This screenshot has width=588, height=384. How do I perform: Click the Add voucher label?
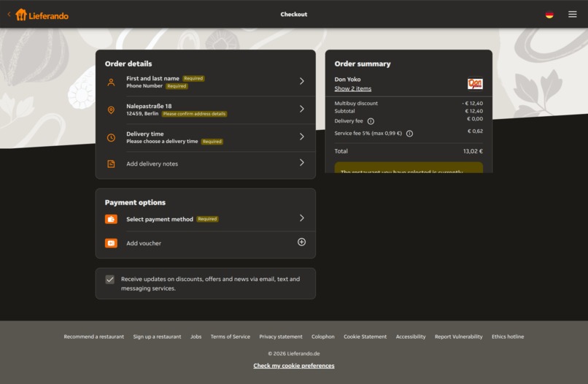tap(144, 243)
